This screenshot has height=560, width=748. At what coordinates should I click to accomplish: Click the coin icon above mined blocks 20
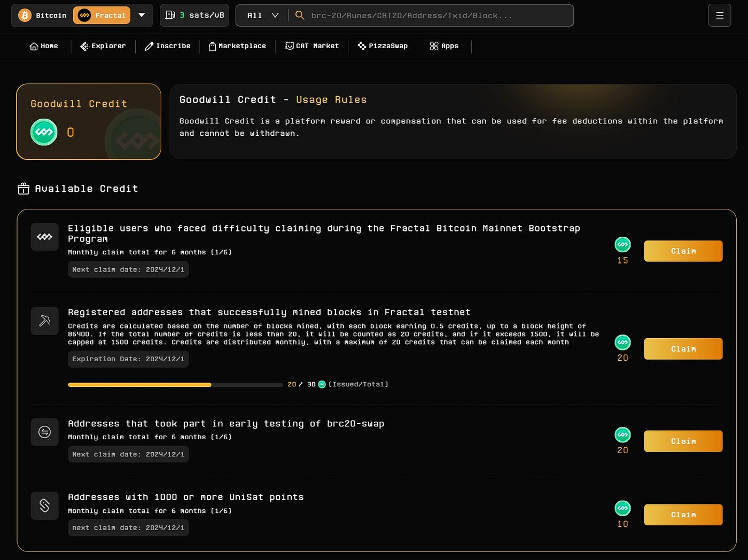pyautogui.click(x=622, y=342)
